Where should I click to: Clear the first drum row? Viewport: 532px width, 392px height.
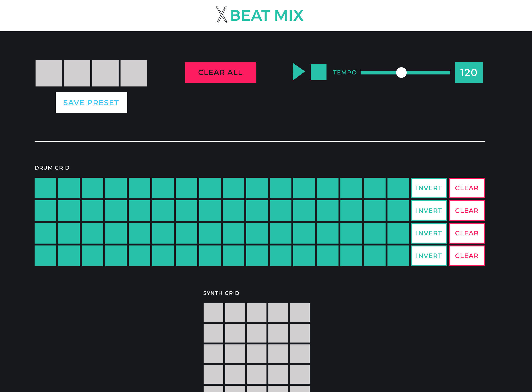coord(467,188)
